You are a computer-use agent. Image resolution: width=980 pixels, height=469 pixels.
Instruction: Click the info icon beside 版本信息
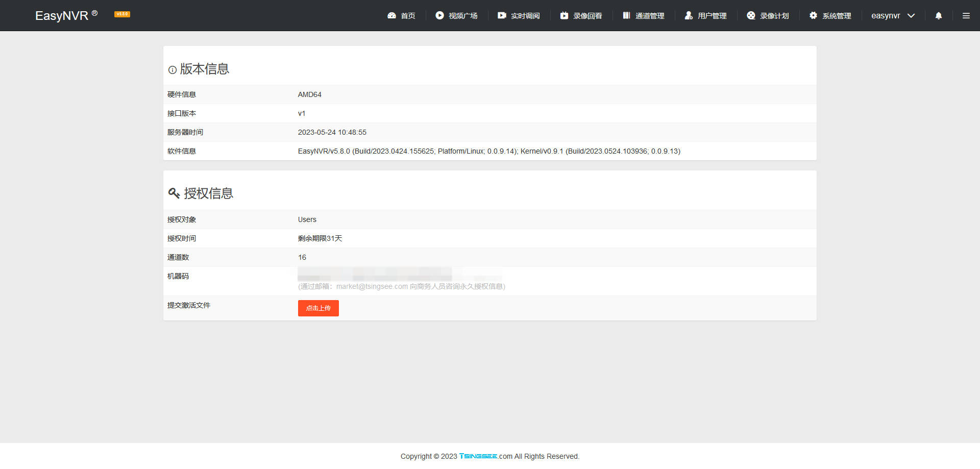coord(173,70)
